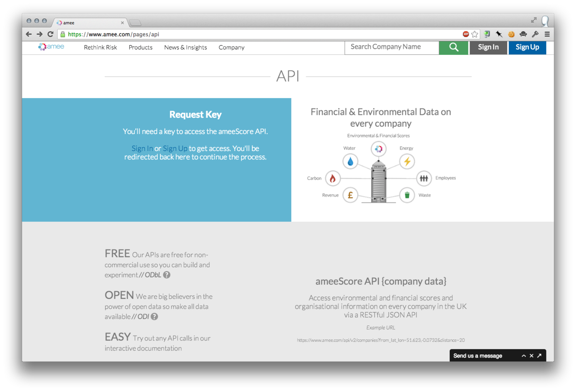The height and width of the screenshot is (392, 576).
Task: Close the amee browser tab
Action: (122, 23)
